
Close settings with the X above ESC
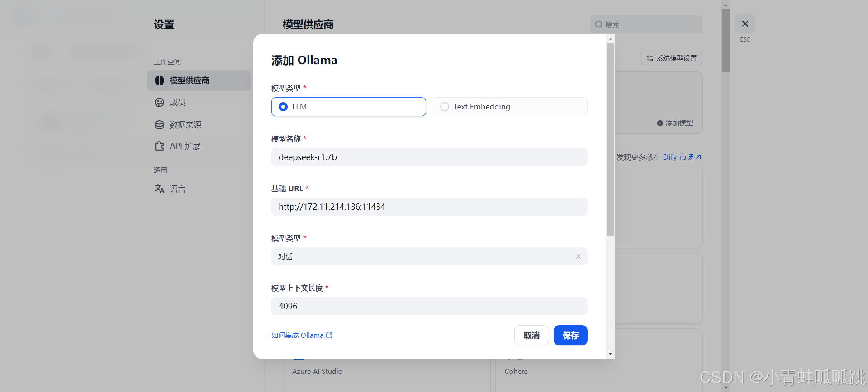point(745,24)
